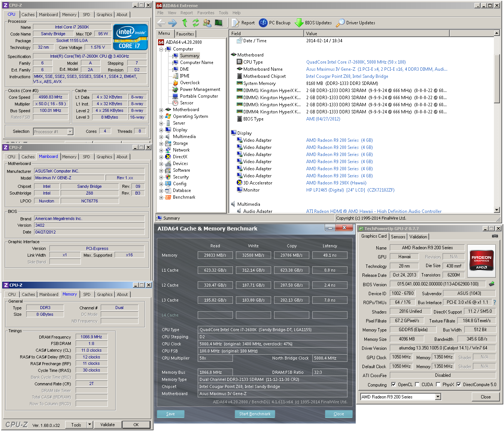504x431 pixels.
Task: Open the Favorites menu in AIDA64
Action: (206, 13)
